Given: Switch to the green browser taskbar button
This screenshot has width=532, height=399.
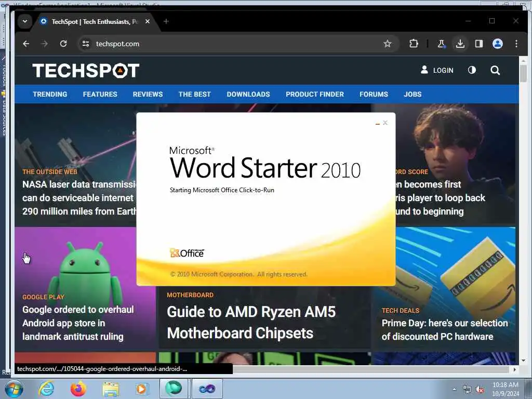Looking at the screenshot, I should coord(174,389).
